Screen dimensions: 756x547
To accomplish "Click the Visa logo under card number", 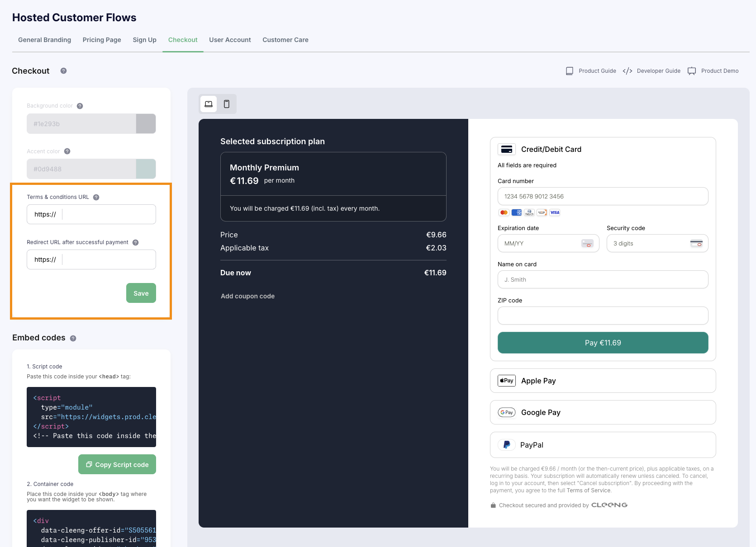I will pos(555,212).
